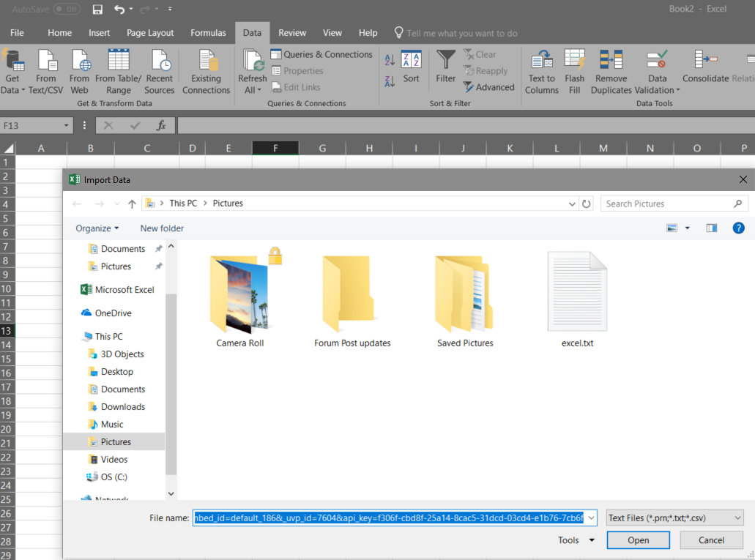Viewport: 755px width, 560px height.
Task: Open Existing Connections
Action: 206,71
